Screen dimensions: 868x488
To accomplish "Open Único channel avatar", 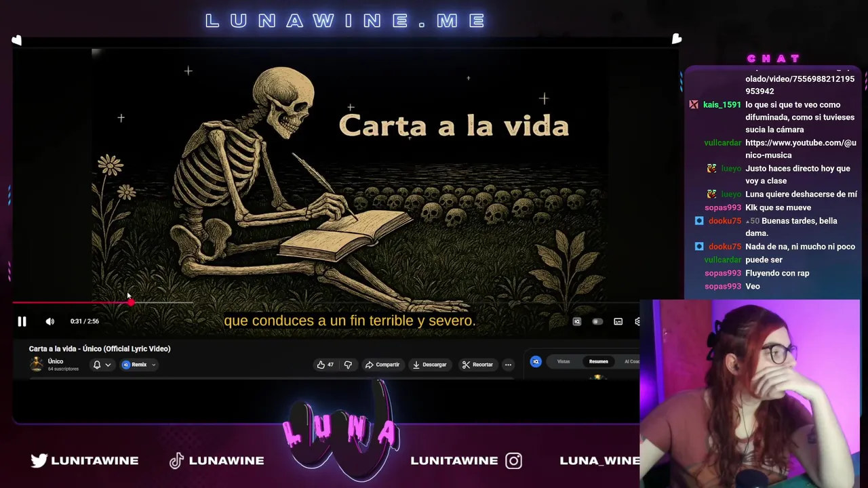I will click(x=37, y=365).
